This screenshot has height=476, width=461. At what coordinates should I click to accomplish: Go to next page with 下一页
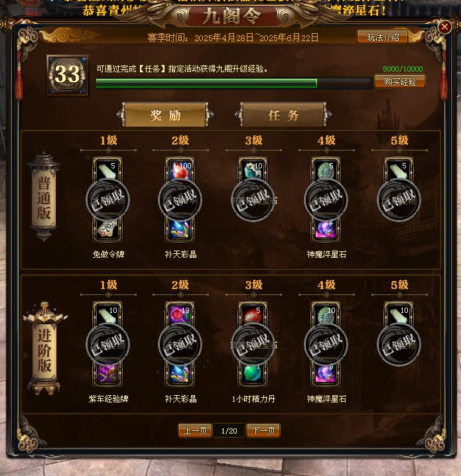click(263, 430)
